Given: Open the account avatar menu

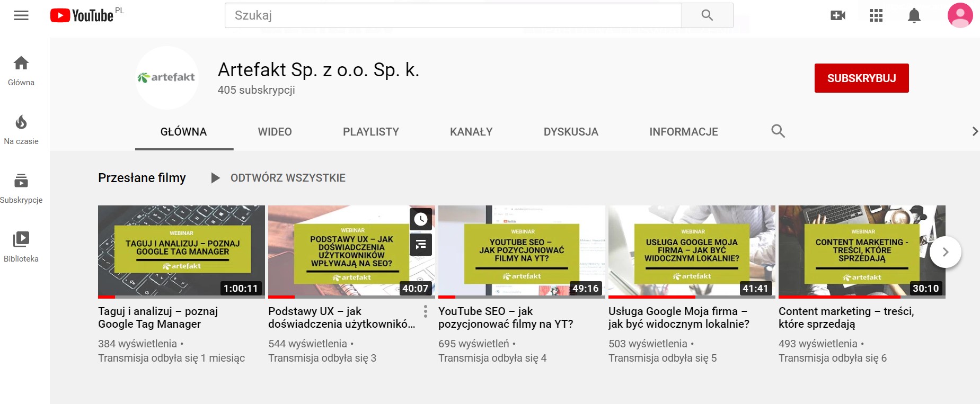Looking at the screenshot, I should pyautogui.click(x=960, y=15).
